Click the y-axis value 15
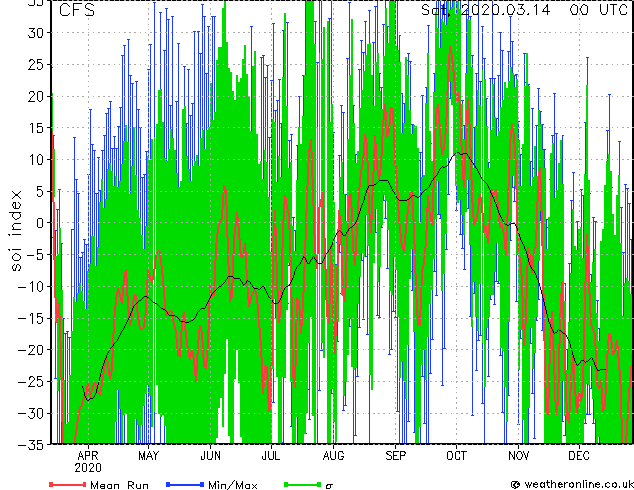 (x=36, y=128)
